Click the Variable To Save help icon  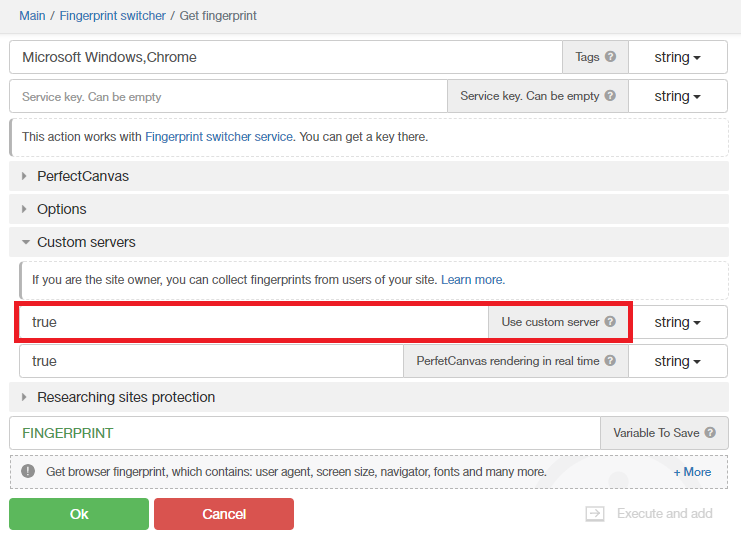[x=710, y=433]
